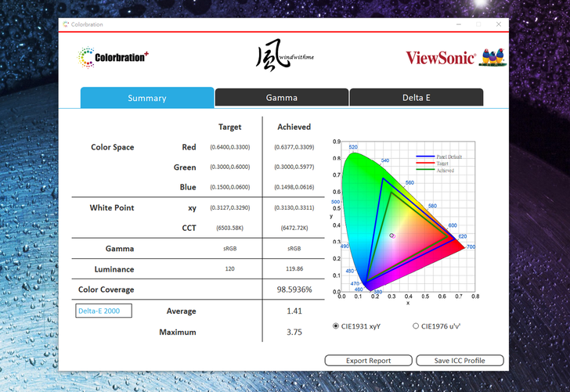Select the CIE1976 u'v' radio button
Screen dimensions: 570x392
(416, 325)
